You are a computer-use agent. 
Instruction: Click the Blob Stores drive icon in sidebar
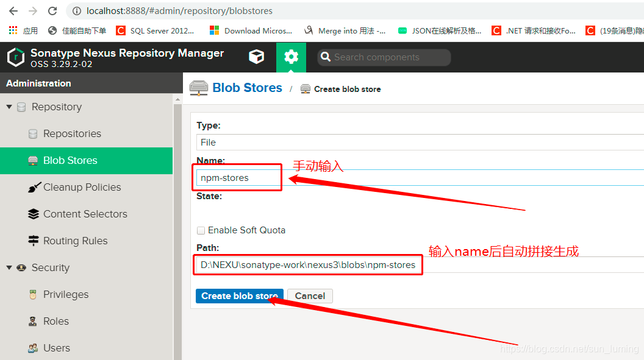click(33, 161)
